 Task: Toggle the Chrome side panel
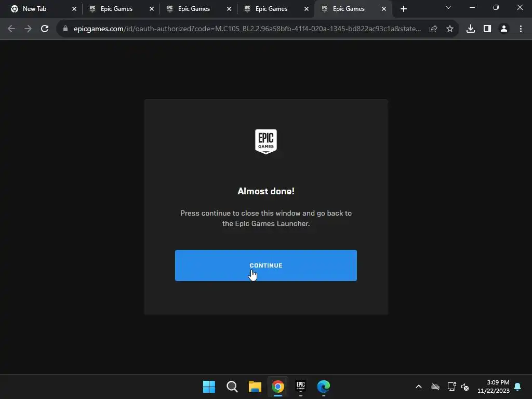click(x=487, y=29)
